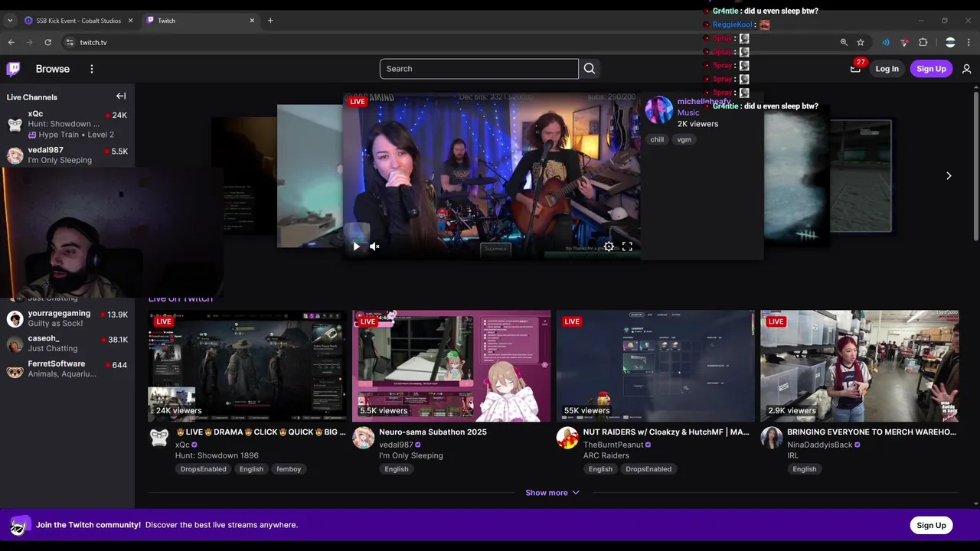Open the featured player settings gear
980x551 pixels.
609,246
